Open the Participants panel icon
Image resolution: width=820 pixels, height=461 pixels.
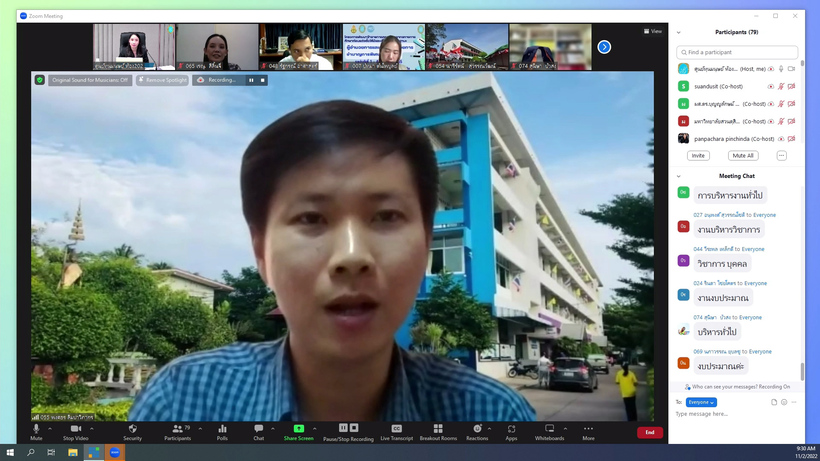(177, 429)
